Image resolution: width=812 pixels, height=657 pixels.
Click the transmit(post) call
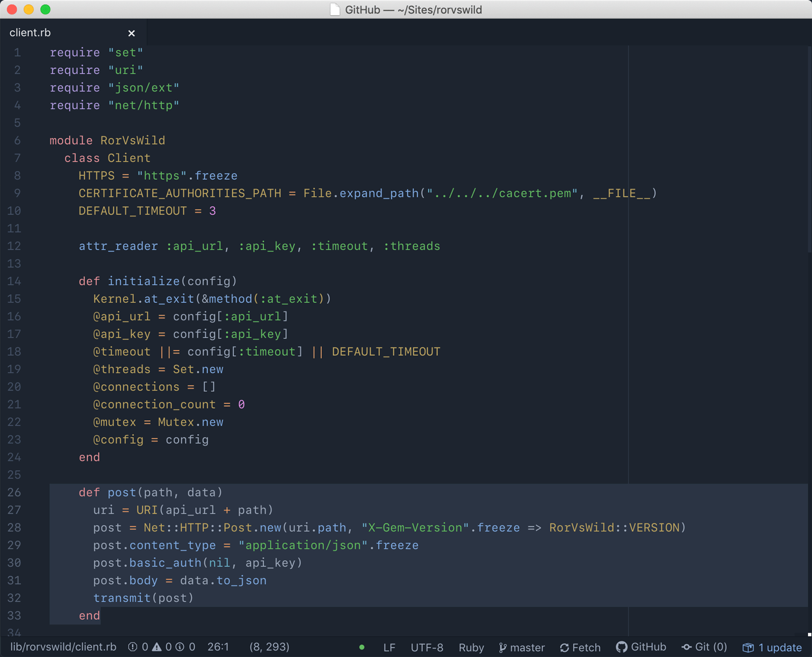[x=143, y=598]
